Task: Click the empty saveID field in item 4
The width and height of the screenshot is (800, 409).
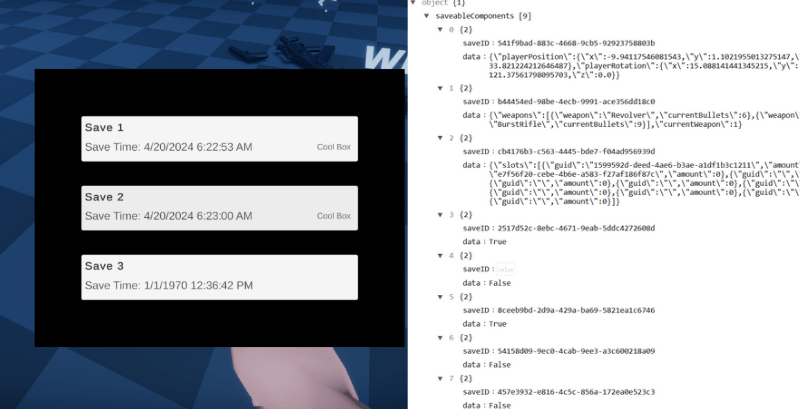Action: (x=505, y=269)
